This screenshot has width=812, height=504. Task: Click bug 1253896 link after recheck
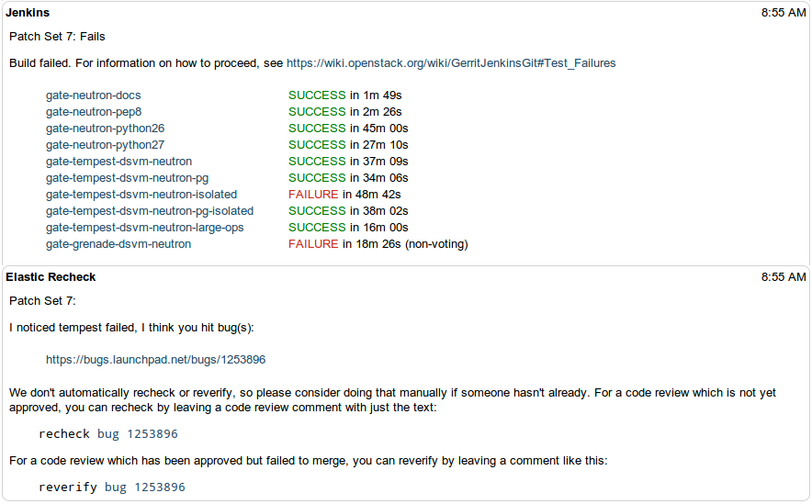pos(137,434)
